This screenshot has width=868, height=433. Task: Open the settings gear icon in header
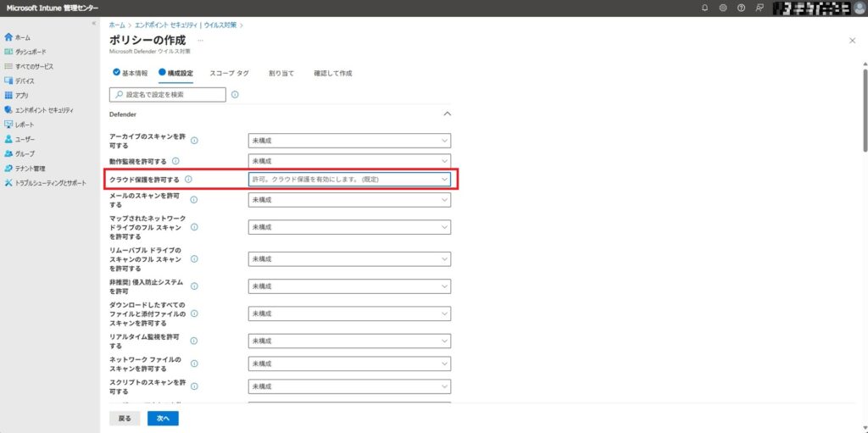pos(723,8)
